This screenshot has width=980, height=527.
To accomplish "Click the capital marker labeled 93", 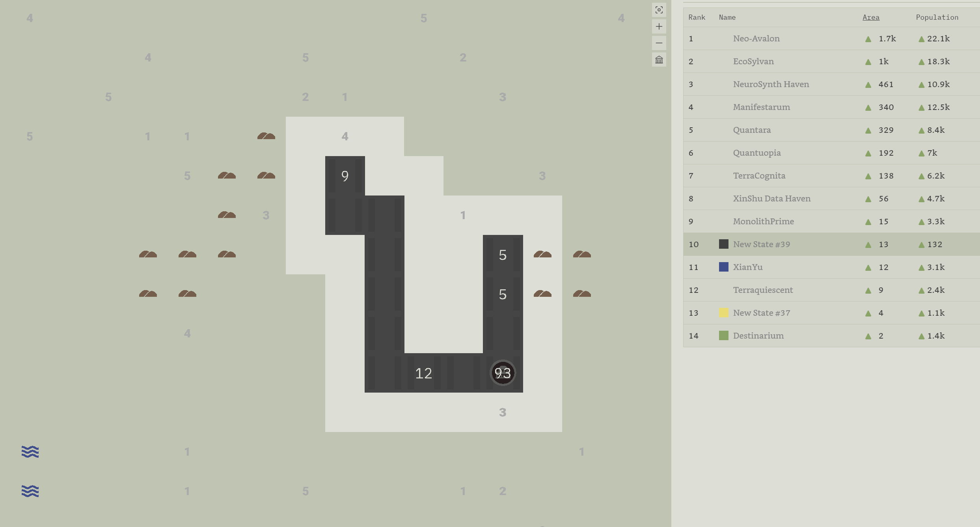I will point(503,373).
